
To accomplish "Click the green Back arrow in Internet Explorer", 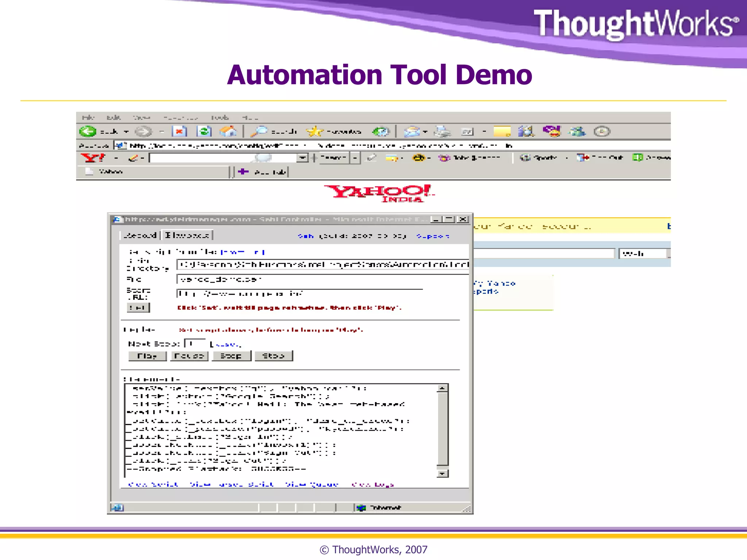I will [x=88, y=131].
